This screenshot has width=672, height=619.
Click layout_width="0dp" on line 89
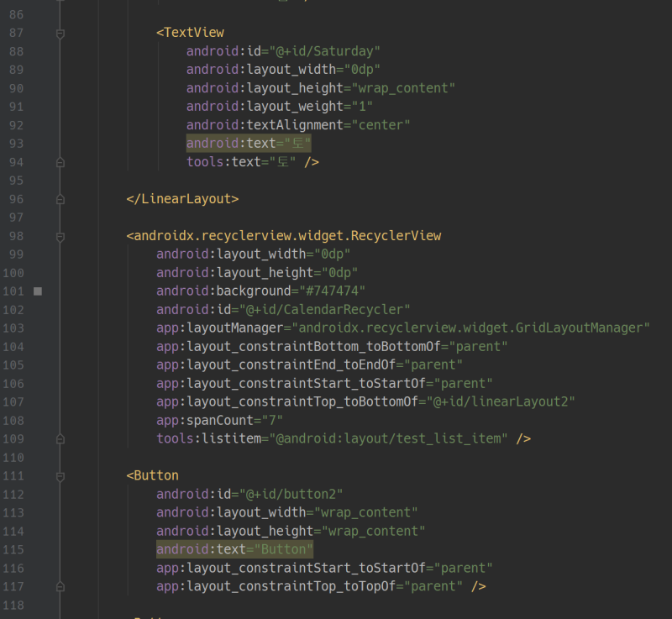point(313,70)
